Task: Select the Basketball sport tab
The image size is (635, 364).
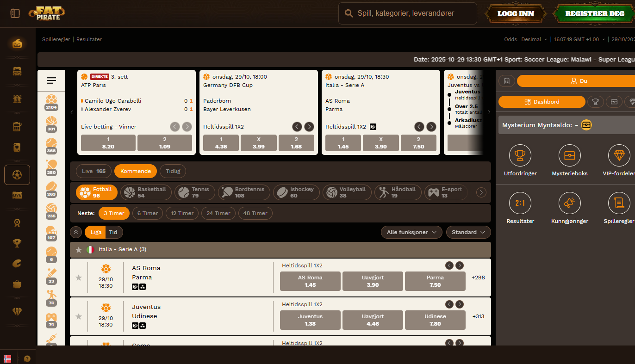Action: 146,192
